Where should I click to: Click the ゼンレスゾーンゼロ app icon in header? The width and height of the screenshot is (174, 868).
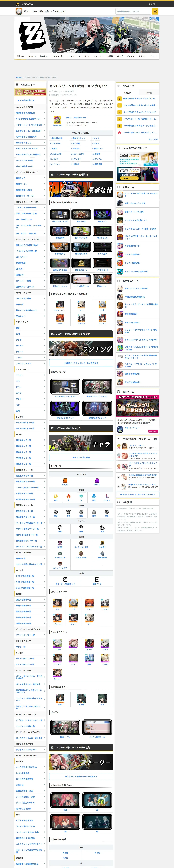pos(19,11)
